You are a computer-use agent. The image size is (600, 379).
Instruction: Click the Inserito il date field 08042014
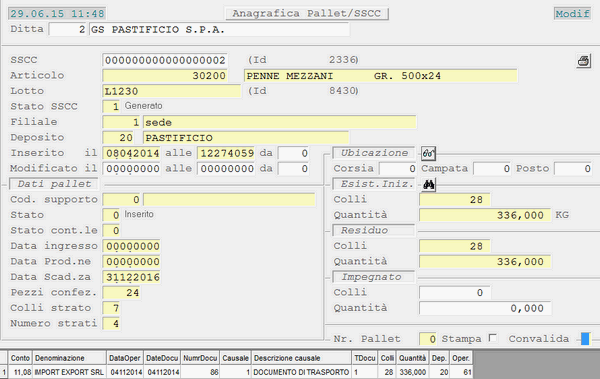click(131, 153)
